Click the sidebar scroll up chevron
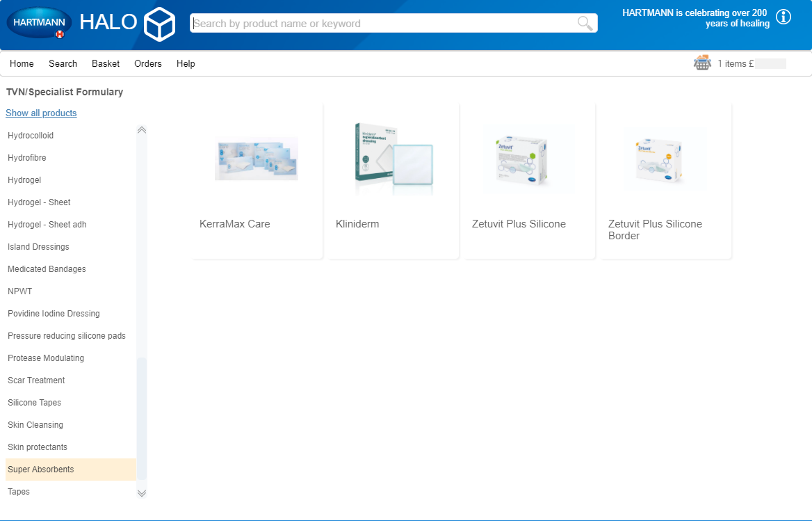The height and width of the screenshot is (521, 812). pyautogui.click(x=142, y=130)
